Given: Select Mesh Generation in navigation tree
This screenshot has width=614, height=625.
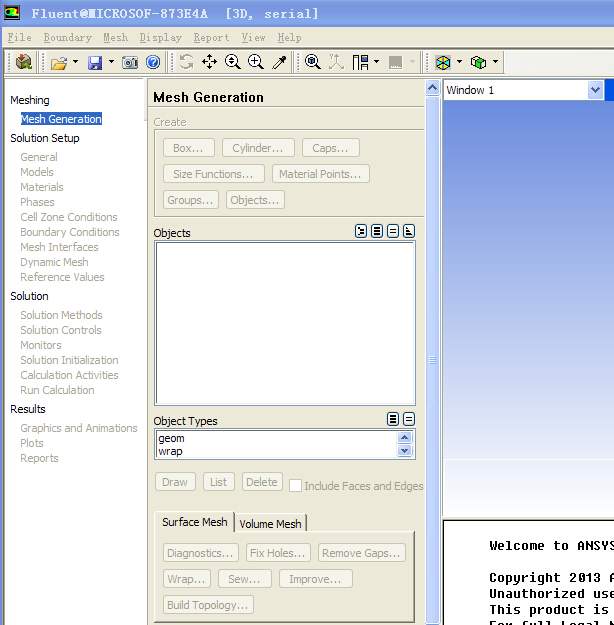Looking at the screenshot, I should click(61, 119).
